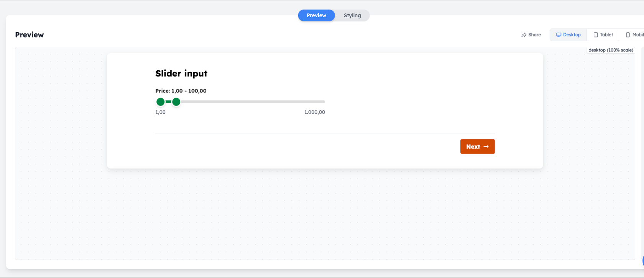Viewport: 644px width, 278px height.
Task: Click the Slider input heading
Action: tap(181, 73)
